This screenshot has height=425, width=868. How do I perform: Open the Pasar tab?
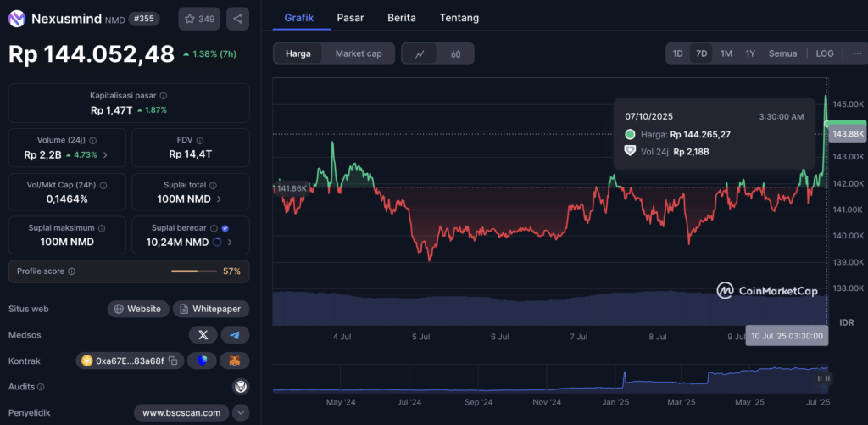coord(350,18)
